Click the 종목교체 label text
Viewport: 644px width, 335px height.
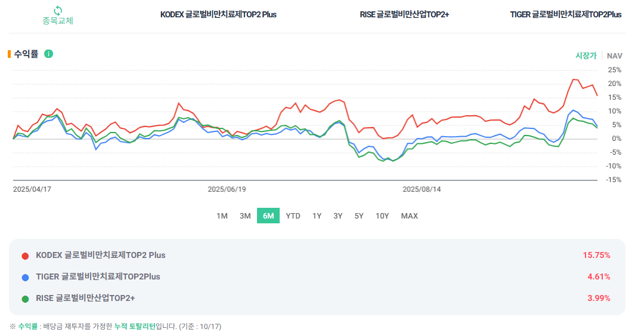(x=58, y=20)
